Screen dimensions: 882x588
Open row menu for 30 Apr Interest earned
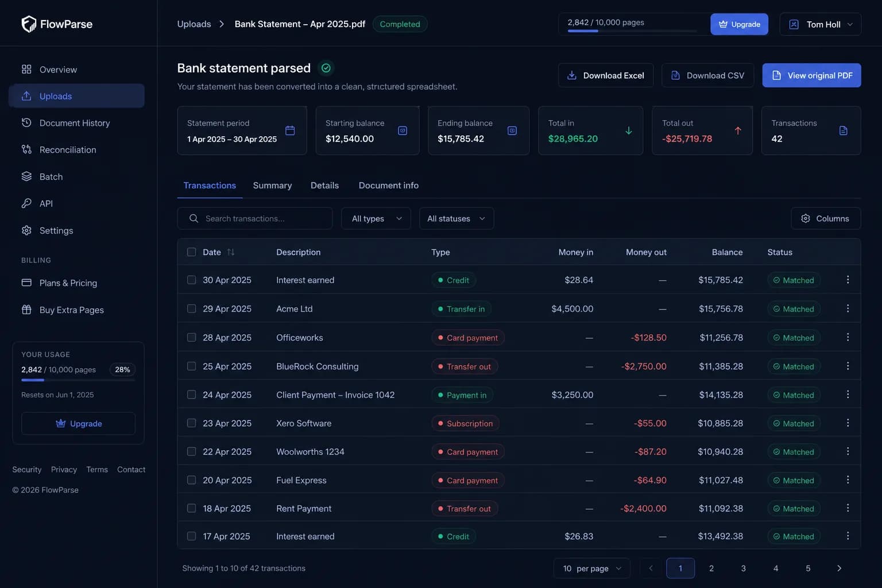(x=848, y=280)
